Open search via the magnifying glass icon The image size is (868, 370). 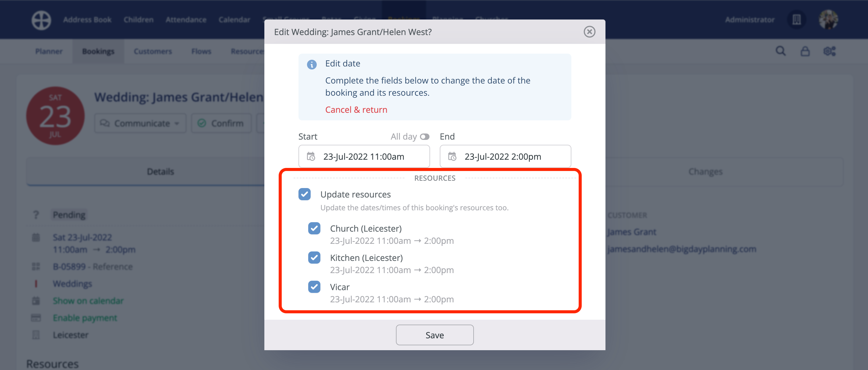click(x=781, y=51)
